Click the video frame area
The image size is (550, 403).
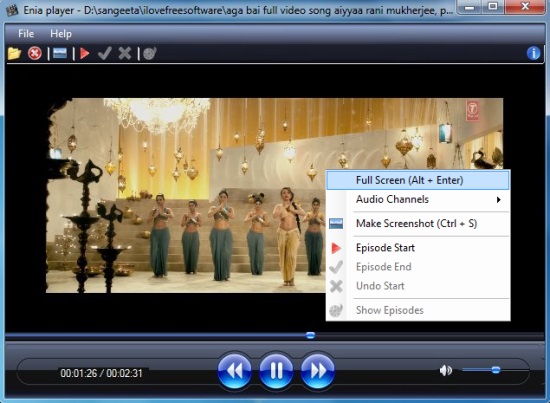274,195
